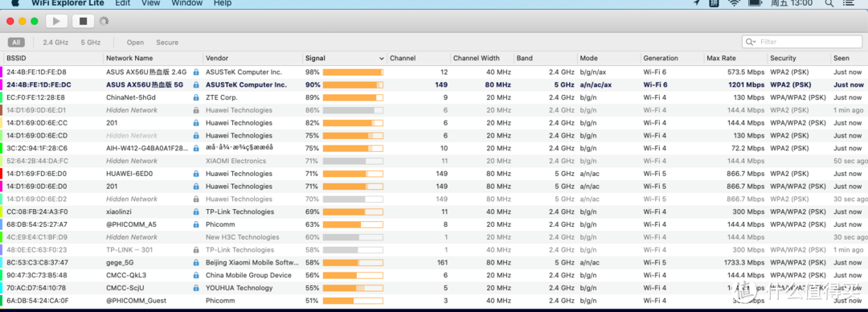The height and width of the screenshot is (312, 868).
Task: Click lock icon of ASUS AX56U 2.4G network
Action: 196,72
